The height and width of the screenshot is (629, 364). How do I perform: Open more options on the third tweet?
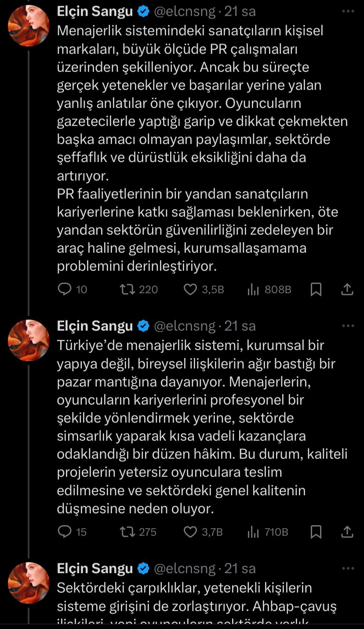point(348,569)
